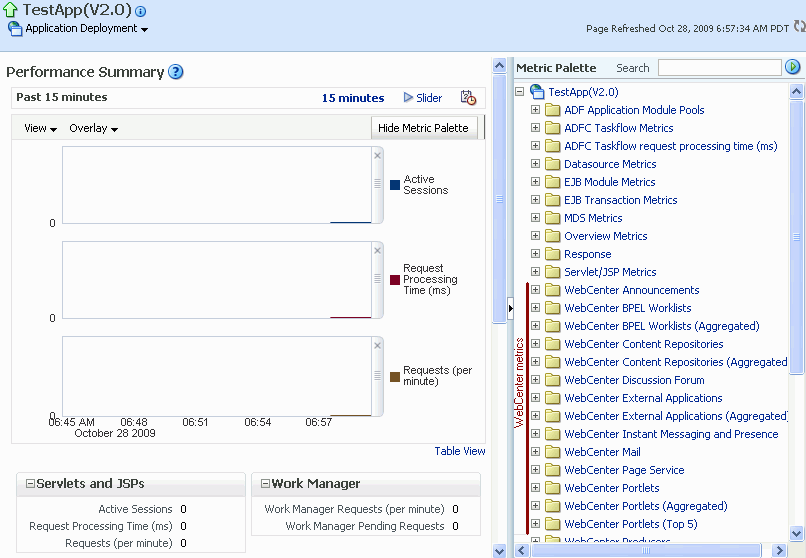This screenshot has height=558, width=806.
Task: Click the Metric Palette Search field
Action: (x=720, y=68)
